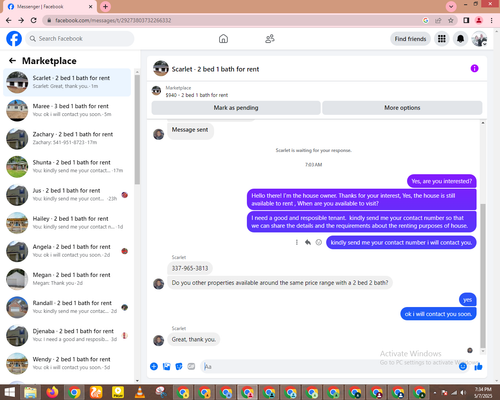Image resolution: width=500 pixels, height=400 pixels.
Task: Open a new browser tab
Action: click(105, 6)
